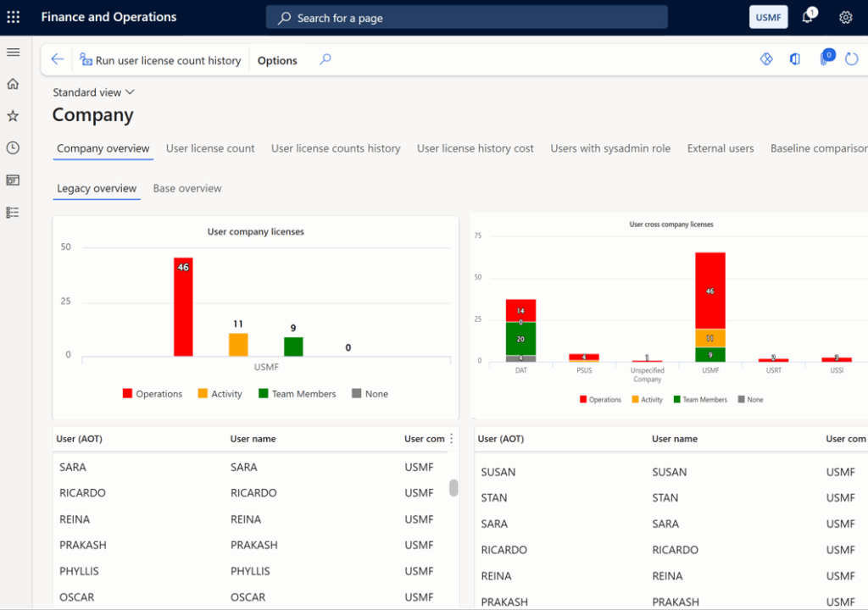Open Workspaces icon in sidebar
The height and width of the screenshot is (610, 868).
click(13, 180)
